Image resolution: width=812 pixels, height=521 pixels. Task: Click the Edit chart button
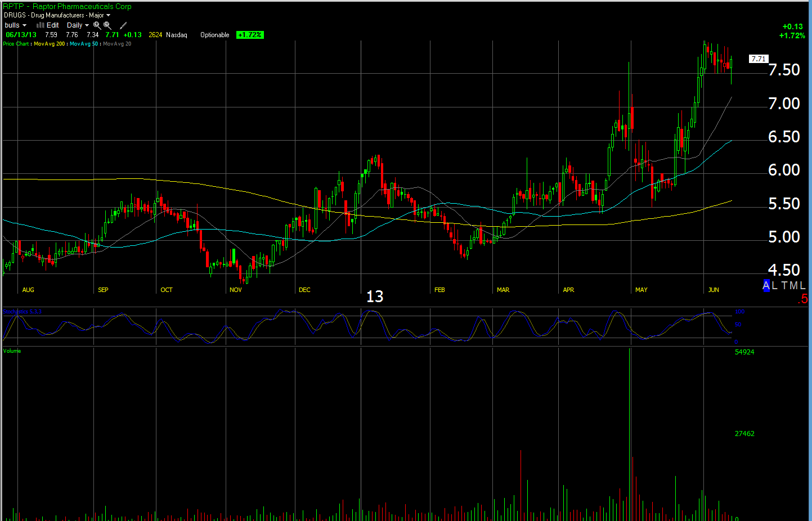tap(53, 25)
